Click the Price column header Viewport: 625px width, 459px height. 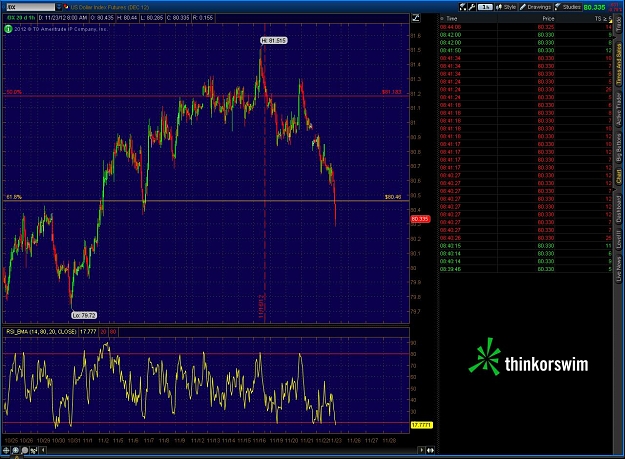pyautogui.click(x=548, y=18)
